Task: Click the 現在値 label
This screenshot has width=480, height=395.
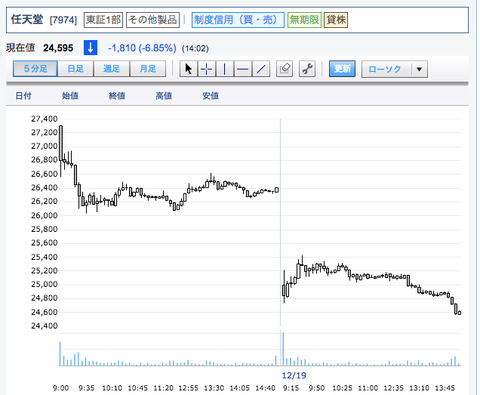Action: click(20, 48)
